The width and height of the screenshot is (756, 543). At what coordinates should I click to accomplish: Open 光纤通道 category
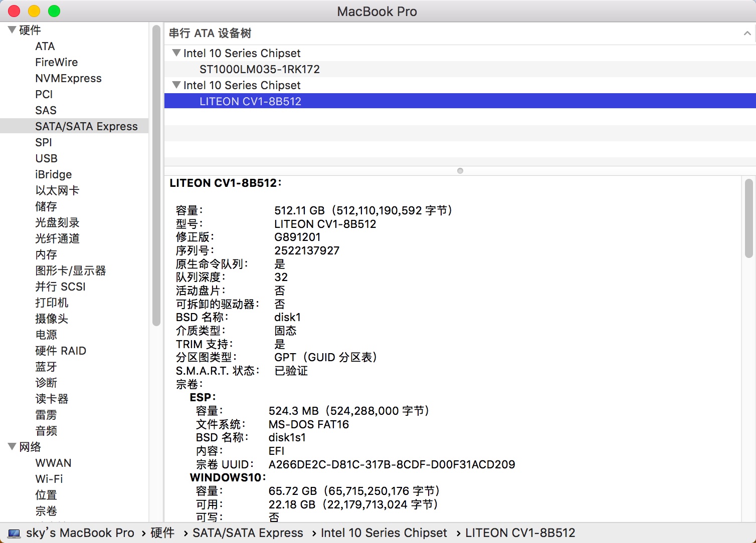click(57, 238)
